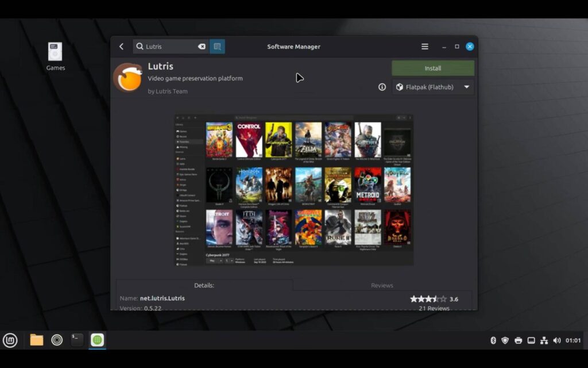Click the display tray icon
The width and height of the screenshot is (588, 368).
[x=531, y=340]
